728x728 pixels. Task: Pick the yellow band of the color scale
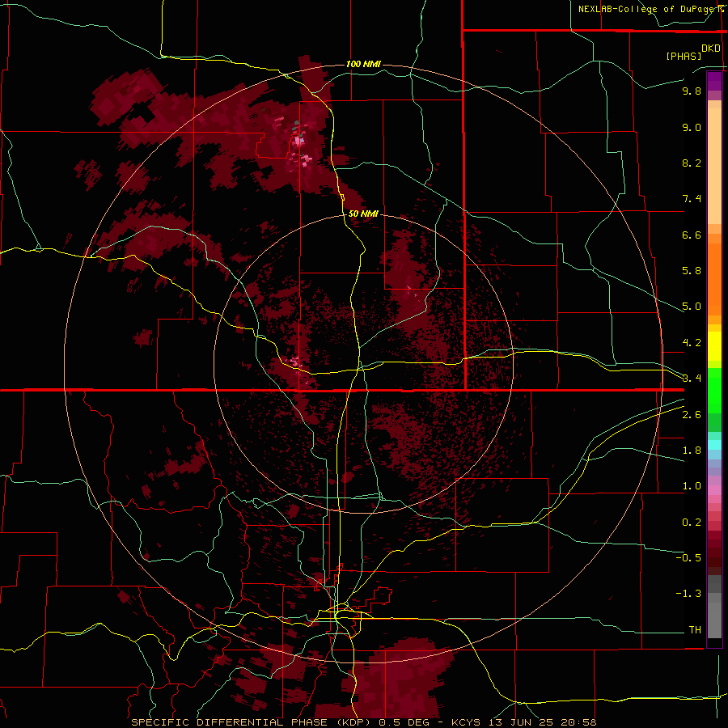[x=714, y=346]
